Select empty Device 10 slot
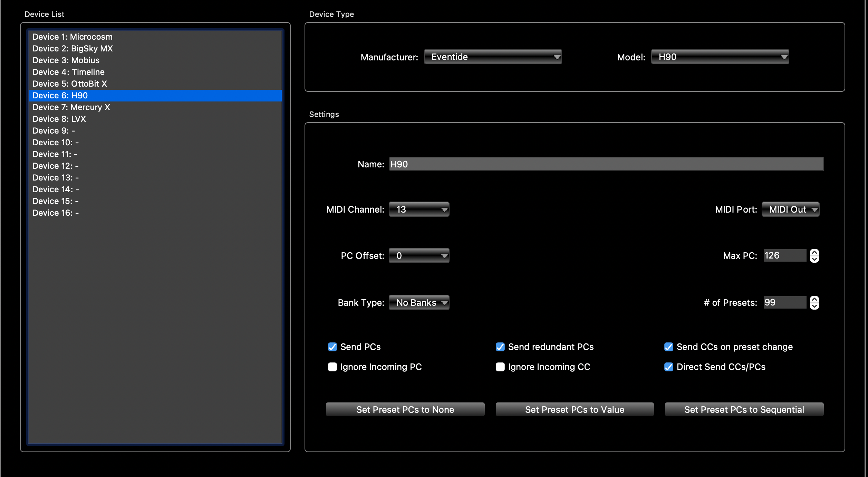This screenshot has width=868, height=477. pyautogui.click(x=155, y=143)
